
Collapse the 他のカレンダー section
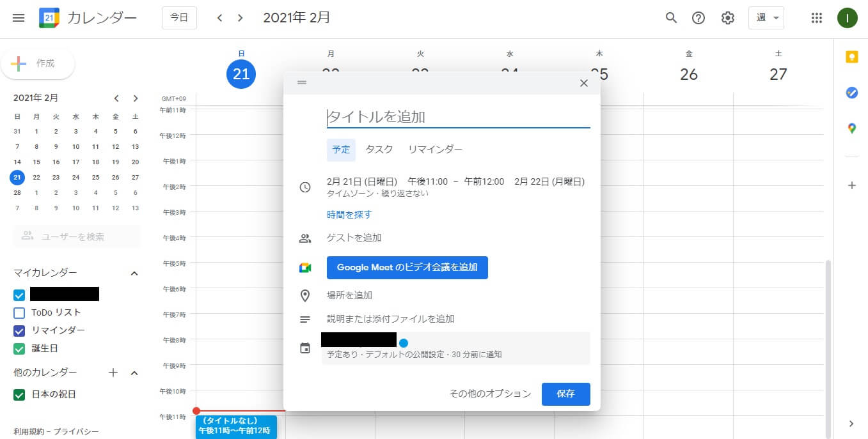point(134,373)
